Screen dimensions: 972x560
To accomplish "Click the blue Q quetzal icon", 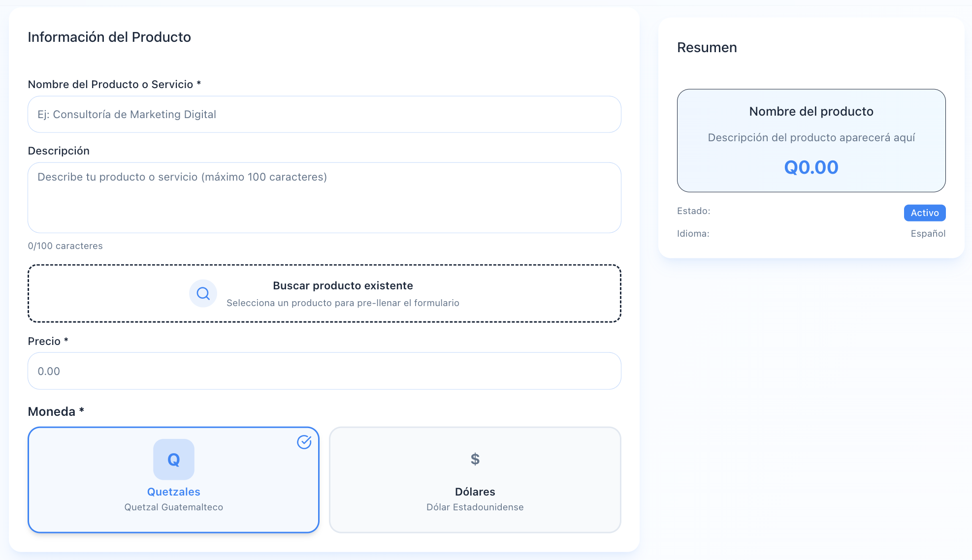I will [x=174, y=459].
